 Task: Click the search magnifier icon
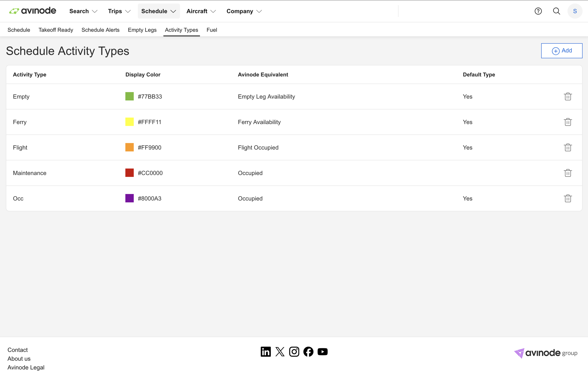coord(556,11)
